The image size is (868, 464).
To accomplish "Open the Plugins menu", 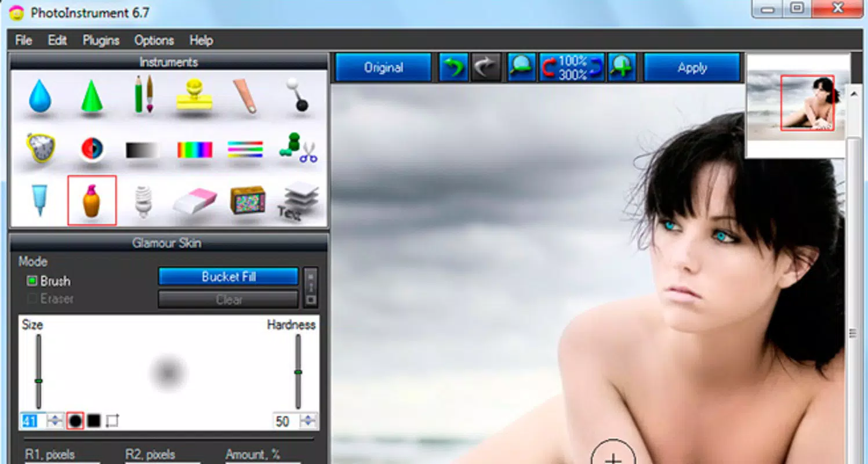I will [x=101, y=41].
